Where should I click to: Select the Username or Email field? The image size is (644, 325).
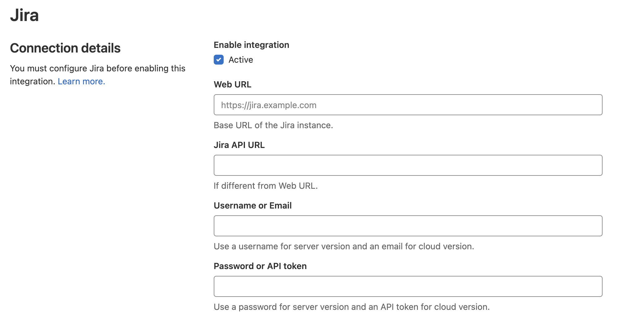pyautogui.click(x=408, y=226)
